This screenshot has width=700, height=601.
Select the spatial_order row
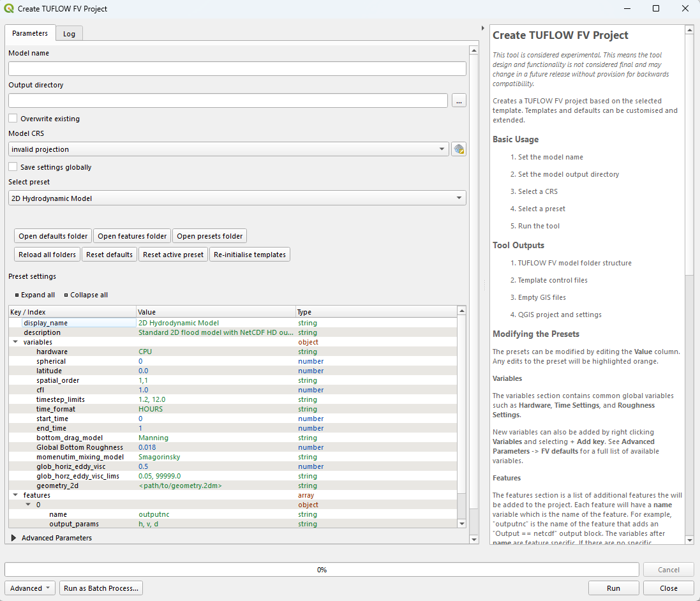[x=233, y=380]
